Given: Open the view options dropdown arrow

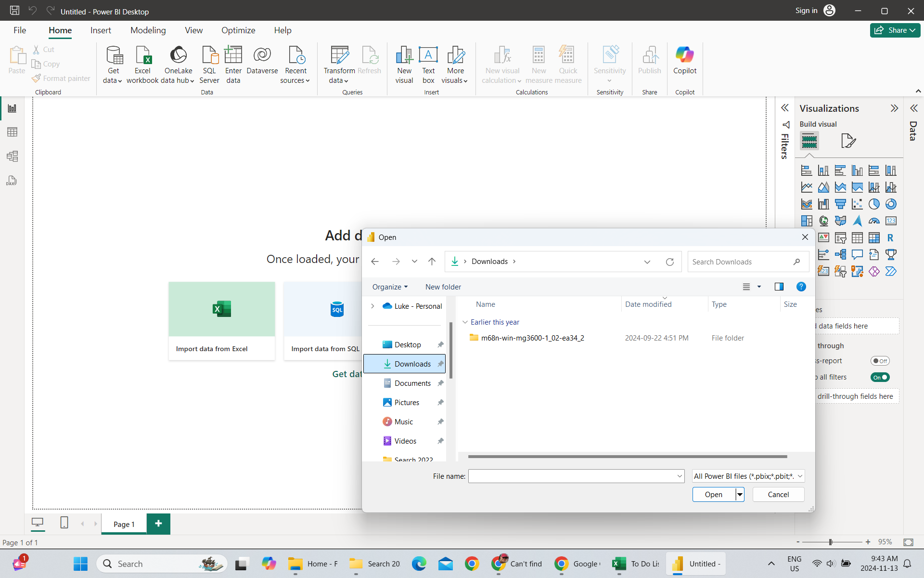Looking at the screenshot, I should [x=759, y=287].
